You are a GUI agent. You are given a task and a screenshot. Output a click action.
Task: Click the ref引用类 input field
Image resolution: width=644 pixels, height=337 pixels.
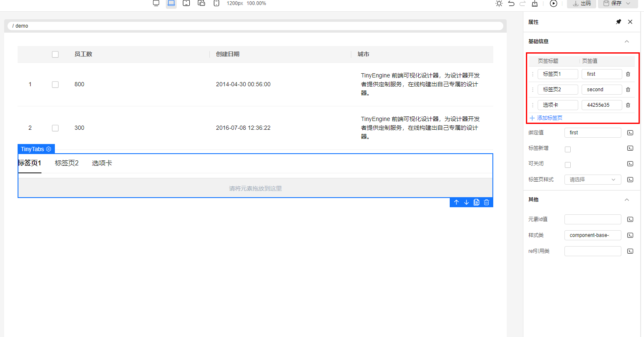[593, 251]
